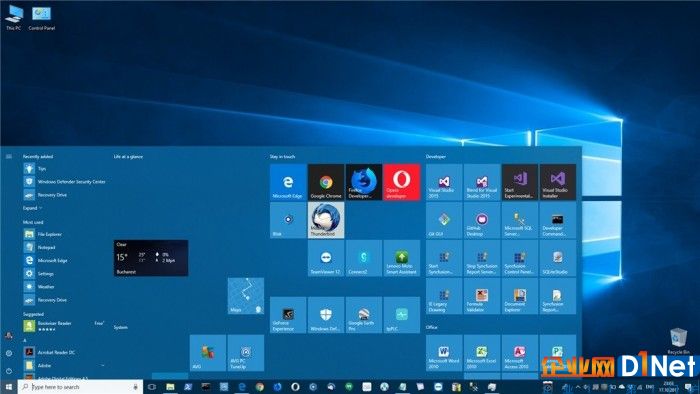Open the Mozilla Thunderbird tile
This screenshot has height=394, width=700.
(x=326, y=220)
